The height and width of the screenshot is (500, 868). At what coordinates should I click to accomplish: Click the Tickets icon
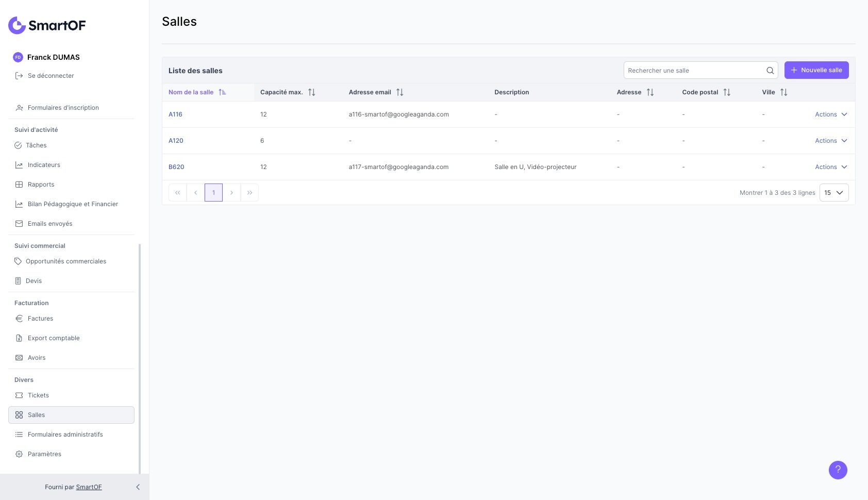19,395
